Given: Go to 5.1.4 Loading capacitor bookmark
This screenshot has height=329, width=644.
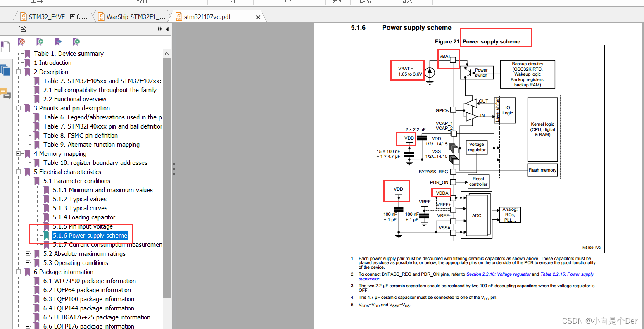Looking at the screenshot, I should (x=84, y=217).
